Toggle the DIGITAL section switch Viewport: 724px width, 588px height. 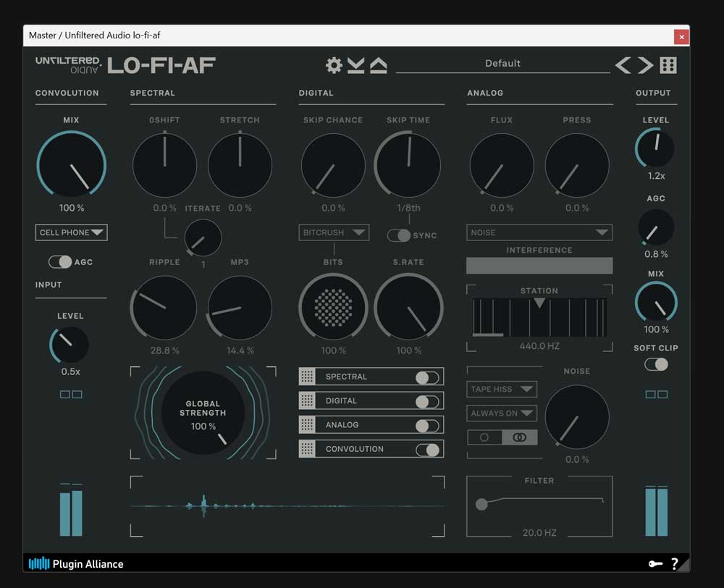pyautogui.click(x=427, y=401)
